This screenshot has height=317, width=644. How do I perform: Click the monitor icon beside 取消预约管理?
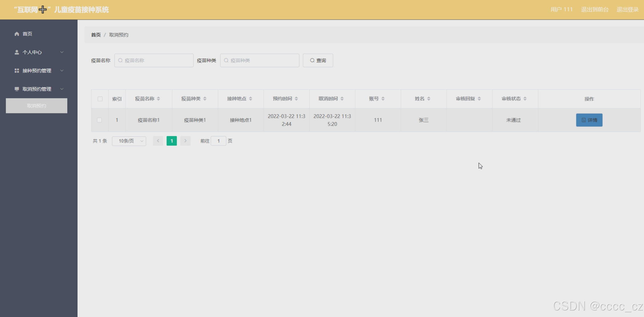tap(17, 89)
